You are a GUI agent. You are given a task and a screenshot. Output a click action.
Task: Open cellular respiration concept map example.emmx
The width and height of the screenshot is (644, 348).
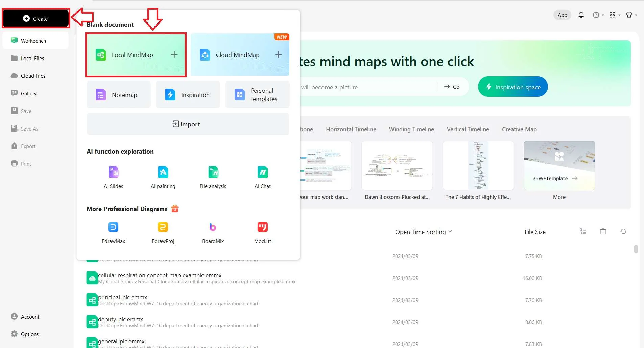(160, 275)
